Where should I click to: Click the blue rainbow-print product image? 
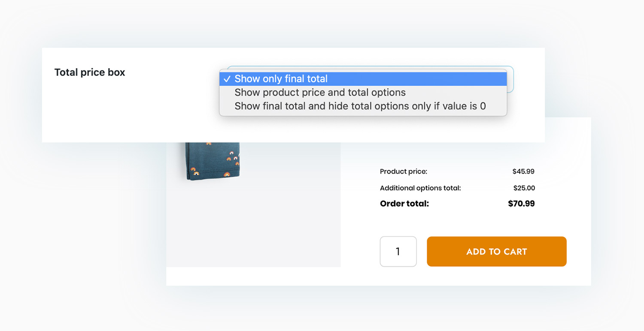(x=213, y=161)
